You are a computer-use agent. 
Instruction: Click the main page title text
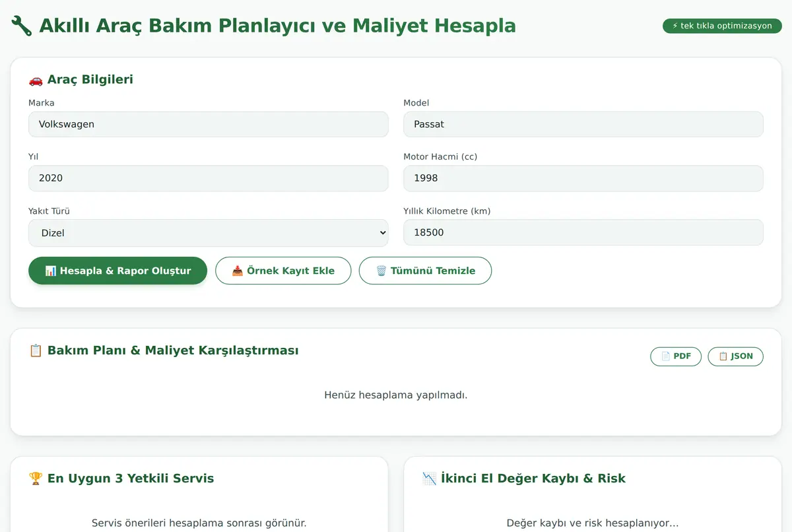(278, 26)
